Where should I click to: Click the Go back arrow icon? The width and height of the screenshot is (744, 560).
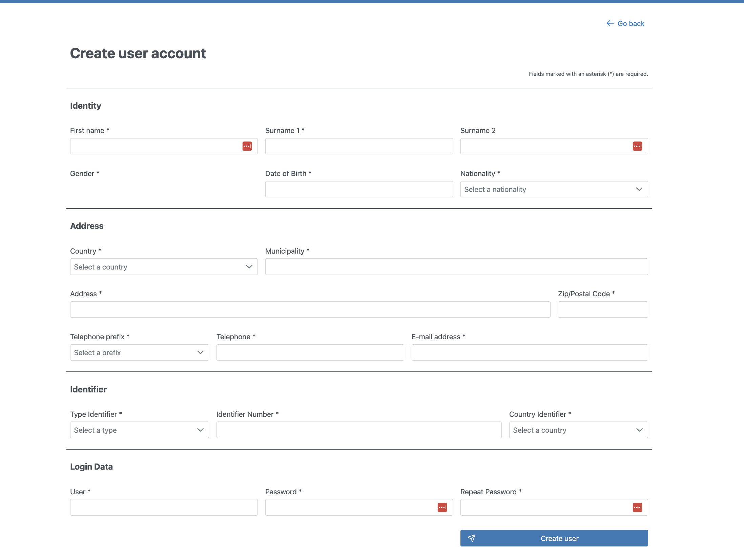pyautogui.click(x=610, y=23)
